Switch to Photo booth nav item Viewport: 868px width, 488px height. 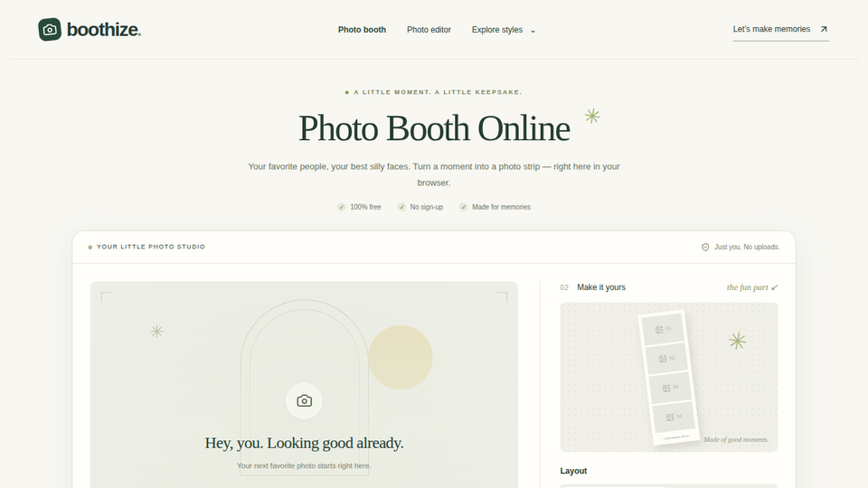pyautogui.click(x=362, y=30)
